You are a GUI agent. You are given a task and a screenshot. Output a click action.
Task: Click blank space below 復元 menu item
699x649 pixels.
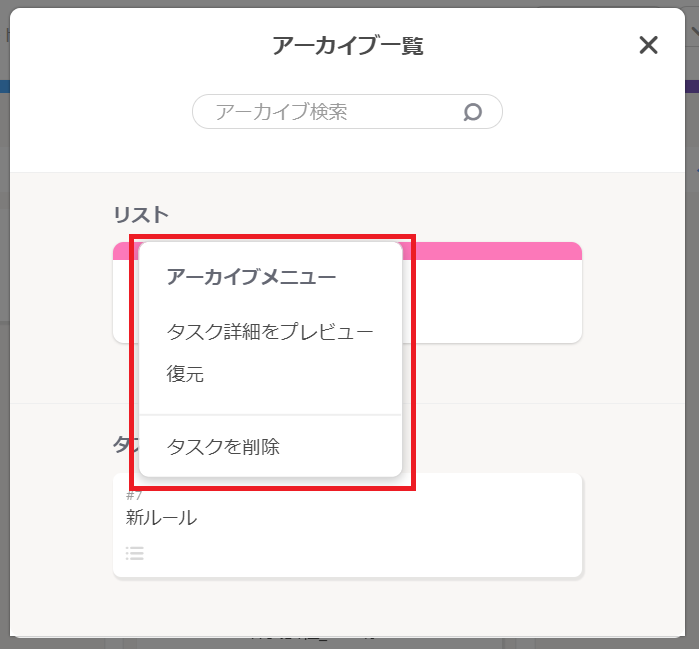pos(270,400)
